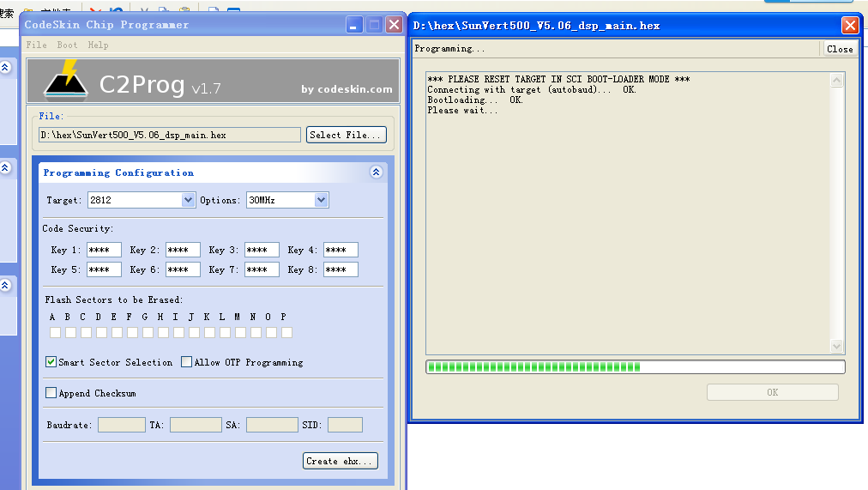Enable the Allow OTP Programming checkbox
The height and width of the screenshot is (490, 868).
click(187, 362)
